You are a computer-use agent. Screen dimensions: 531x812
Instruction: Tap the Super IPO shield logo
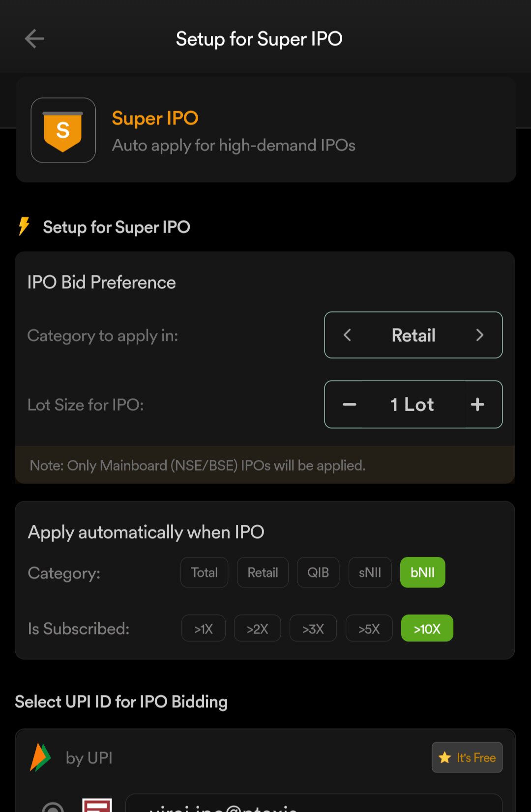63,130
